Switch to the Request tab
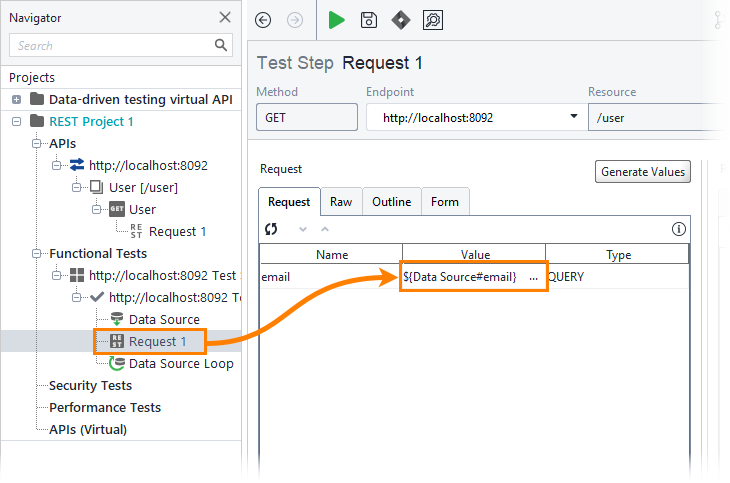This screenshot has height=483, width=730. (x=289, y=202)
